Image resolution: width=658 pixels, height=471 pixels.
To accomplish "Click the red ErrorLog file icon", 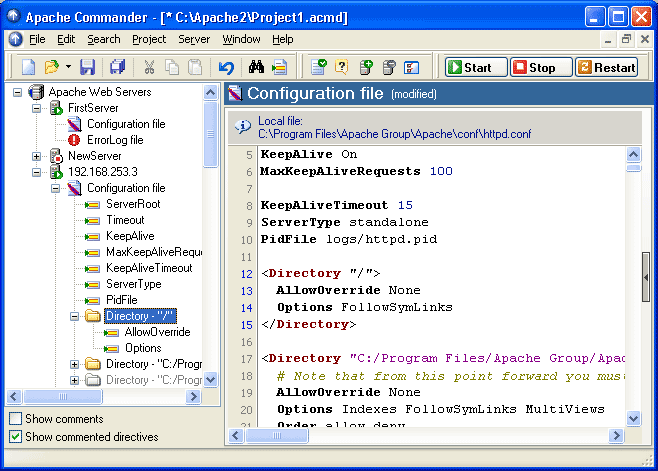I will [x=74, y=140].
